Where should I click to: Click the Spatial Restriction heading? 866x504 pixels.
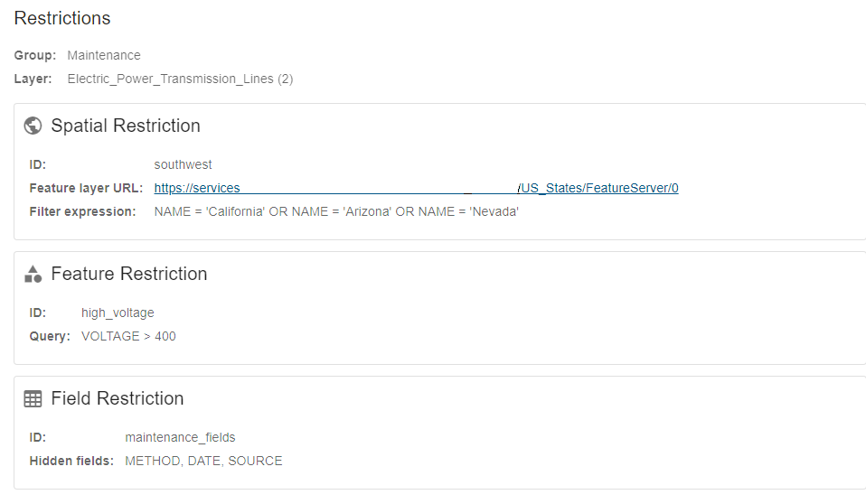pyautogui.click(x=126, y=126)
